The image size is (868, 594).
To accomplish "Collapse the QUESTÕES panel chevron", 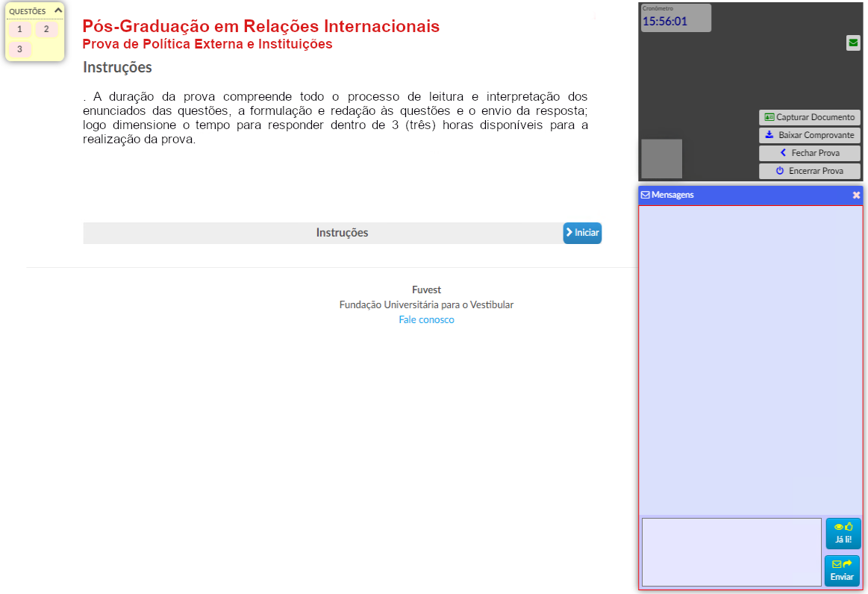I will point(58,11).
